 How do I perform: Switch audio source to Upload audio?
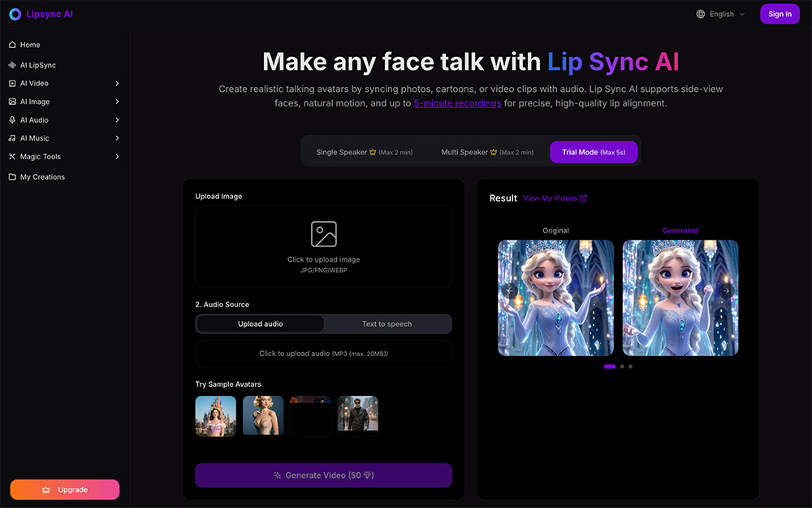coord(261,324)
